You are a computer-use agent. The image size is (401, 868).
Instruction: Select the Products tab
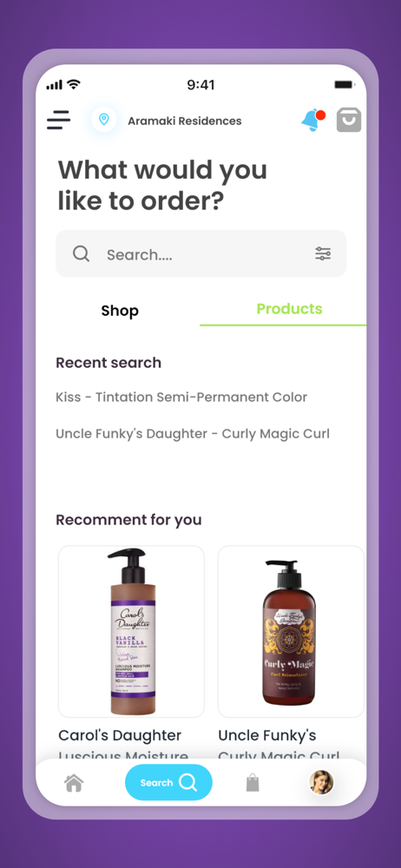click(289, 309)
